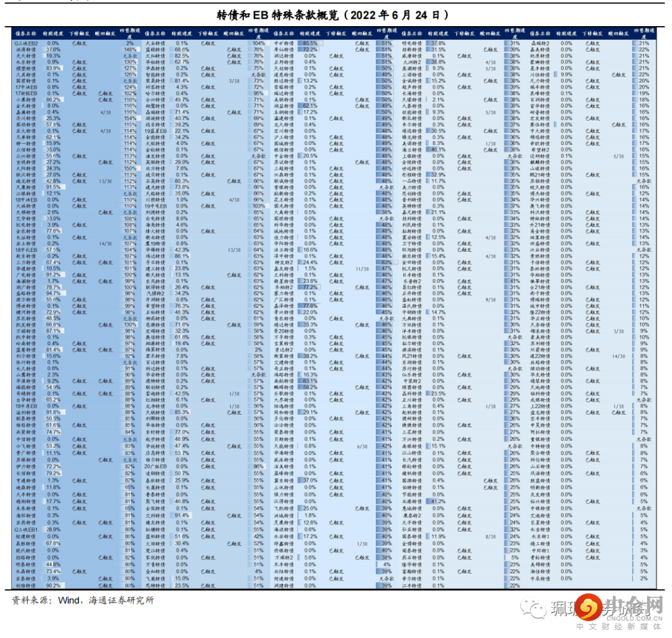Image resolution: width=672 pixels, height=638 pixels.
Task: Select the 万顺转2 bond name cell
Action: point(284,558)
